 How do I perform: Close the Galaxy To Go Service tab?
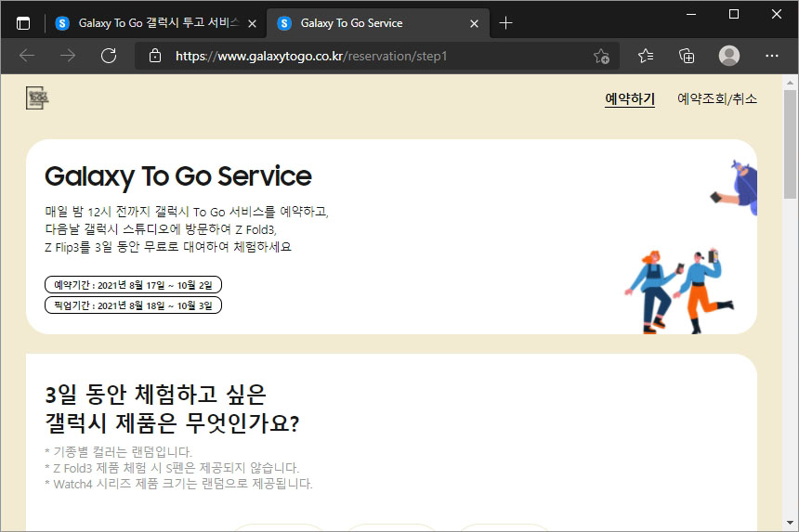point(474,23)
